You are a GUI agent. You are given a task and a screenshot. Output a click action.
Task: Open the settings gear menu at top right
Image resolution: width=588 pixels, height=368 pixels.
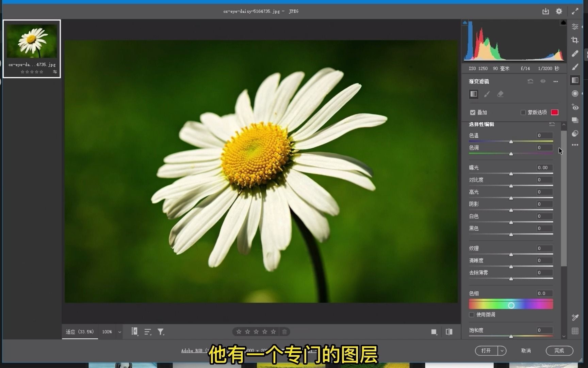coord(559,11)
